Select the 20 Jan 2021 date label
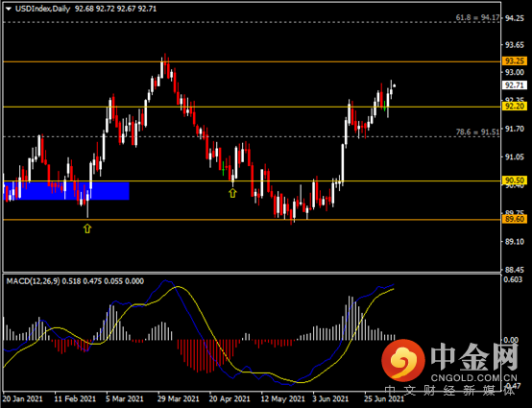Image resolution: width=532 pixels, height=408 pixels. [23, 398]
